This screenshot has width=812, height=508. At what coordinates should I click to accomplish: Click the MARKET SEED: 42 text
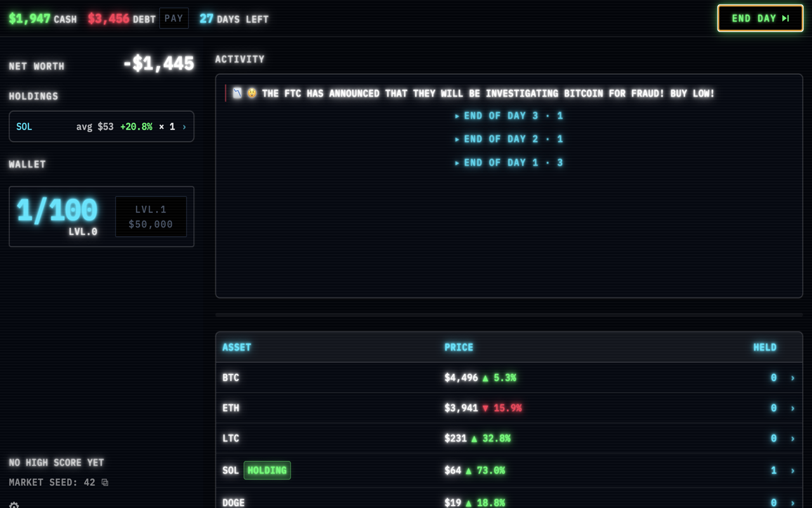(52, 483)
